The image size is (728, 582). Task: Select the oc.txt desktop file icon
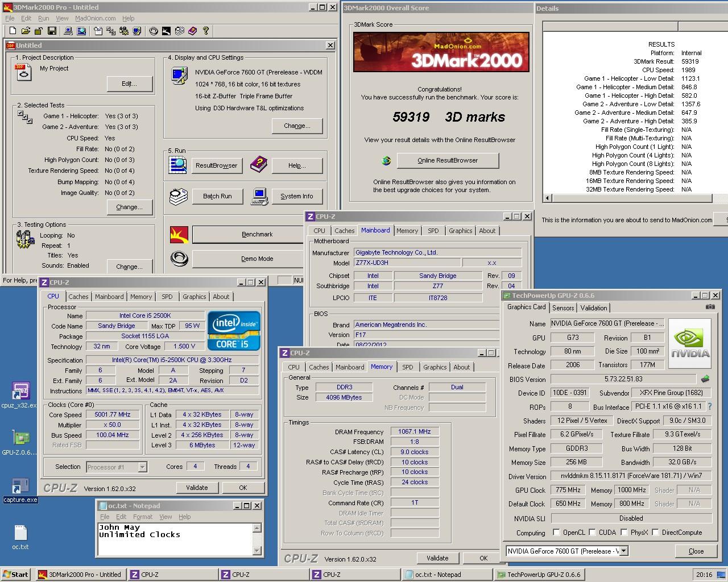[x=20, y=537]
